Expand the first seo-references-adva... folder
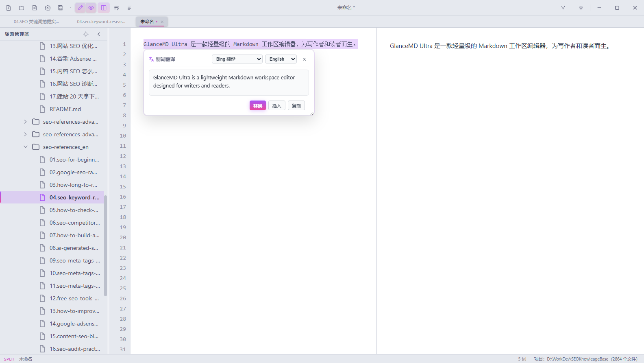This screenshot has width=644, height=363. 25,122
